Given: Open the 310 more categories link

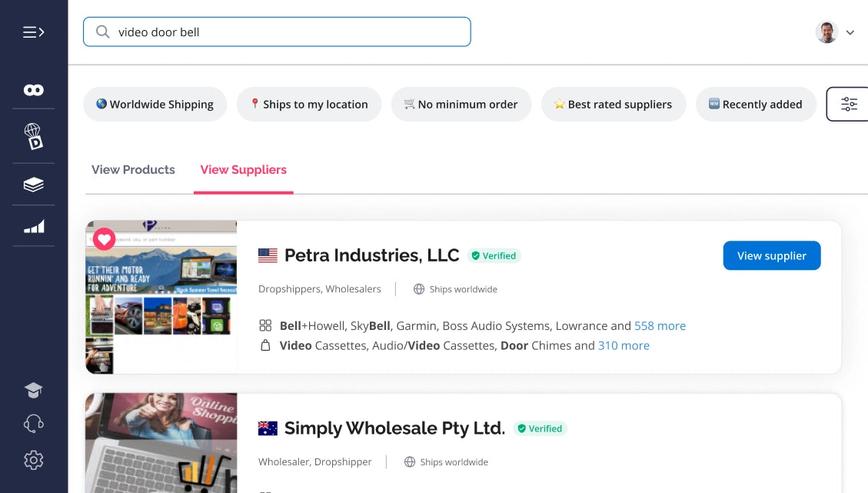Looking at the screenshot, I should [624, 345].
